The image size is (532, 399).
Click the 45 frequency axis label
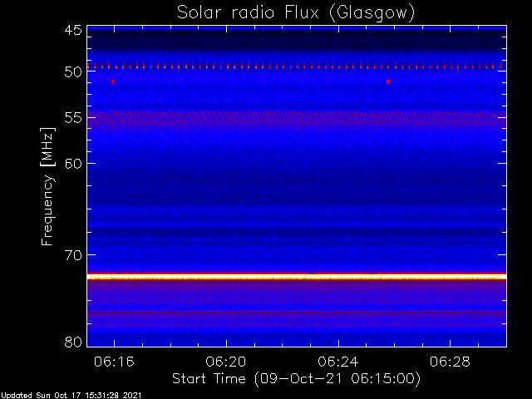coord(73,31)
